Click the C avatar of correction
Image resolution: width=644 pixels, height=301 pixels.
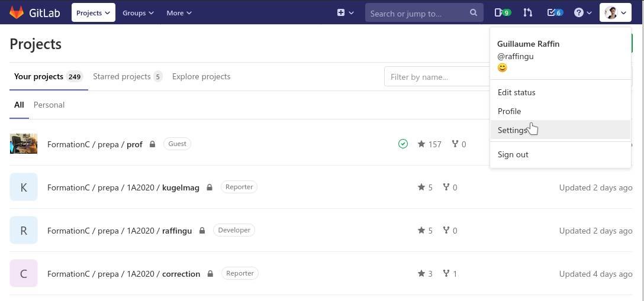click(x=24, y=273)
